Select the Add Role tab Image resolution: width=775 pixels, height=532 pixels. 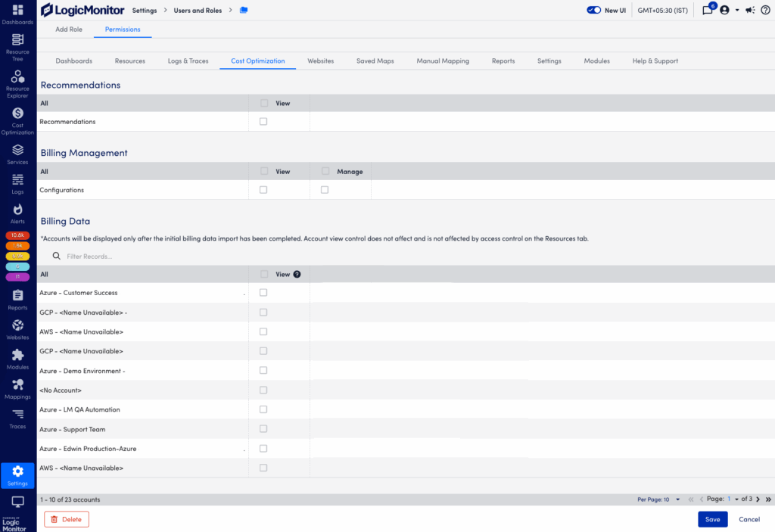pyautogui.click(x=68, y=29)
